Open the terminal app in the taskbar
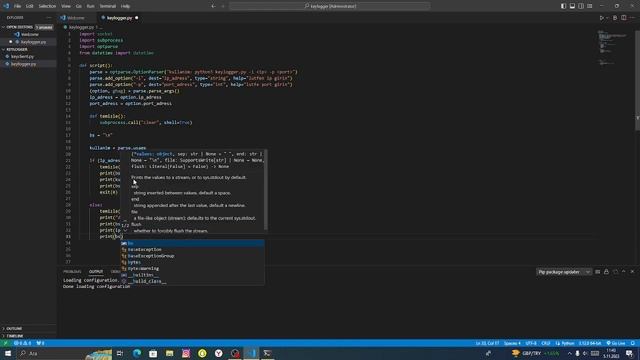The height and width of the screenshot is (360, 640). click(267, 353)
